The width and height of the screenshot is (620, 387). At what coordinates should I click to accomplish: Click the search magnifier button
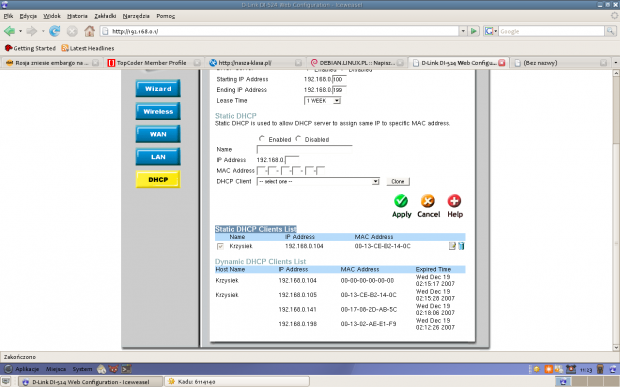pyautogui.click(x=611, y=31)
